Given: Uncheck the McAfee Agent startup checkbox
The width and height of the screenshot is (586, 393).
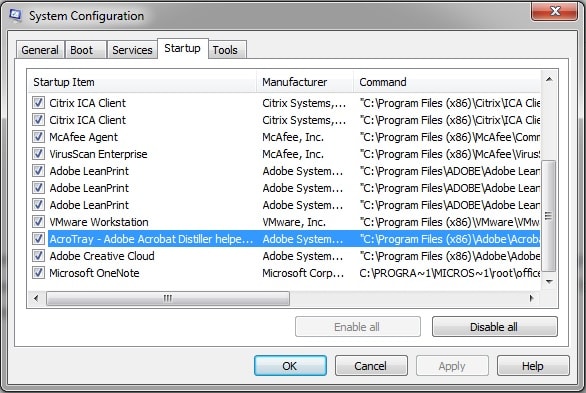Looking at the screenshot, I should 38,137.
